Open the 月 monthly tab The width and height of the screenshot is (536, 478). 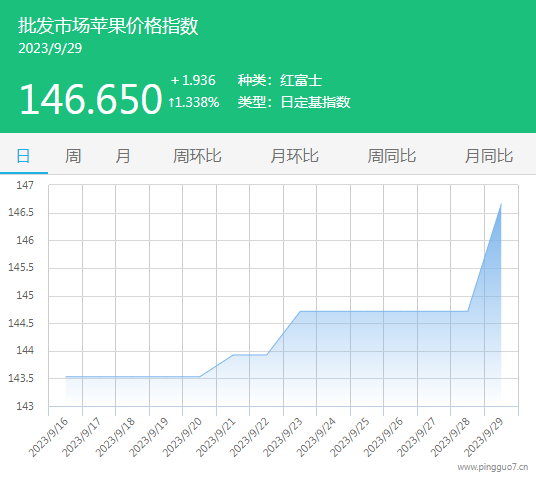(123, 156)
